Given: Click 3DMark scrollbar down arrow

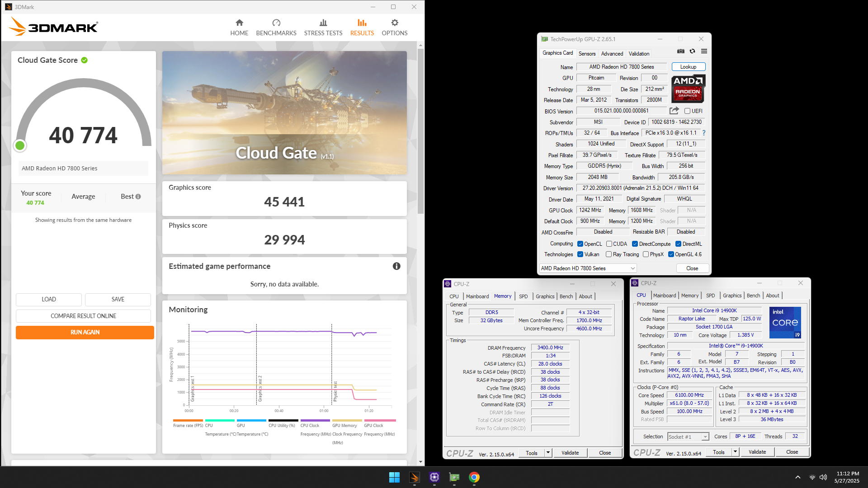Looking at the screenshot, I should [x=420, y=462].
